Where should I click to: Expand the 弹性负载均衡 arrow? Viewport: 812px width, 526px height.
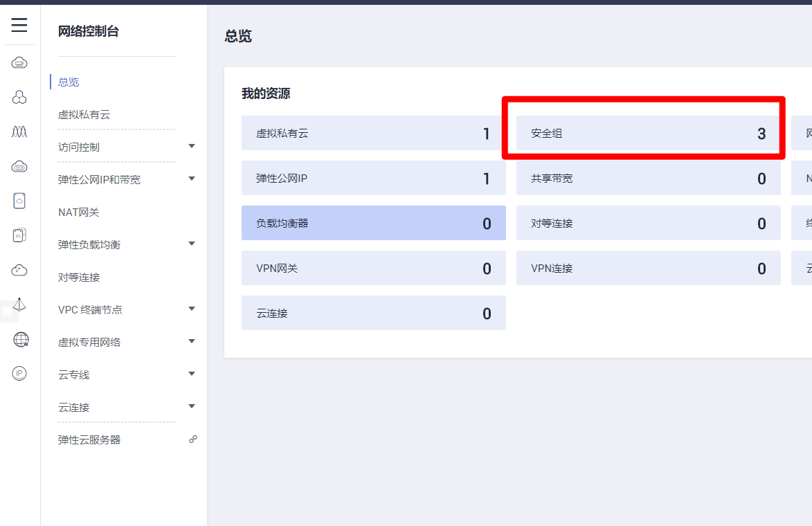(x=192, y=244)
